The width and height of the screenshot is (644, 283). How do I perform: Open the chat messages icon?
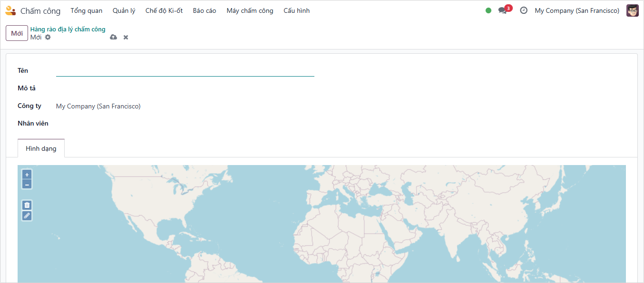[x=502, y=10]
